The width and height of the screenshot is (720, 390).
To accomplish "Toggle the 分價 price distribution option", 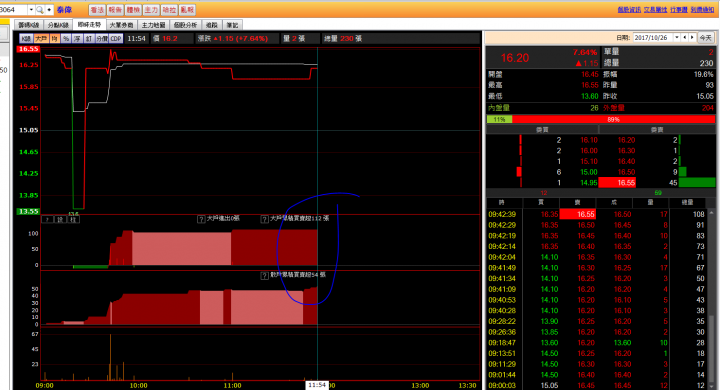I will [102, 39].
